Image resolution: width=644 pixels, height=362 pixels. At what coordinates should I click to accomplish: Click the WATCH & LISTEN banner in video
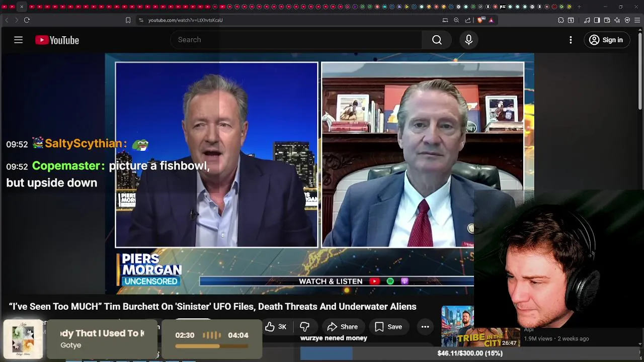[x=337, y=281]
